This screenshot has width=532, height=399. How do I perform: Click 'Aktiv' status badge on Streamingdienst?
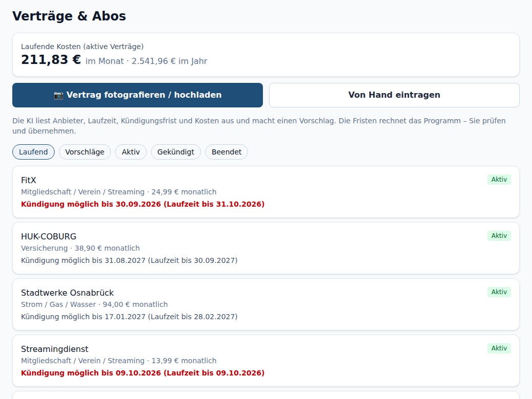(x=499, y=348)
